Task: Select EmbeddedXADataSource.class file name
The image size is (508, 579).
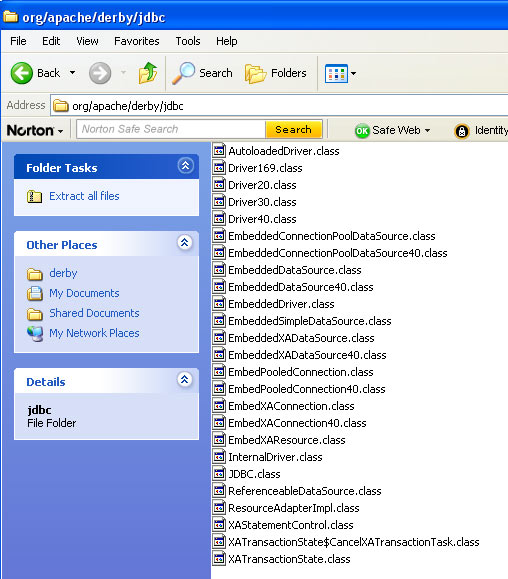Action: click(301, 338)
